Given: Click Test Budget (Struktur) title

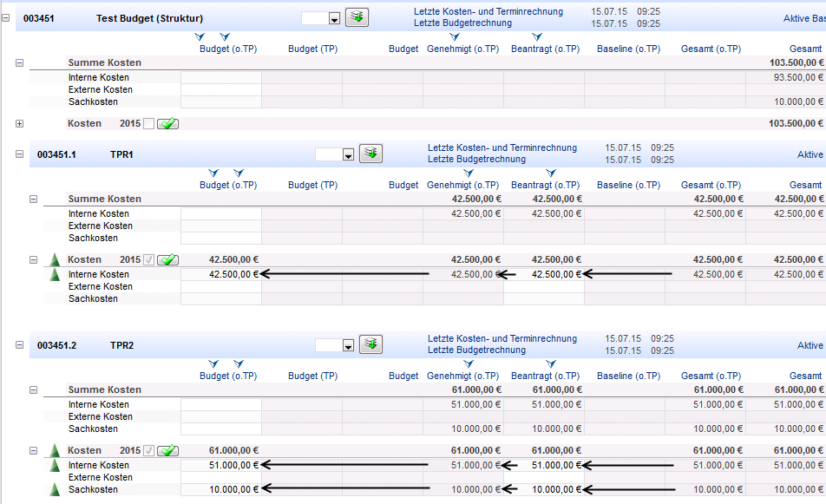Looking at the screenshot, I should 149,18.
